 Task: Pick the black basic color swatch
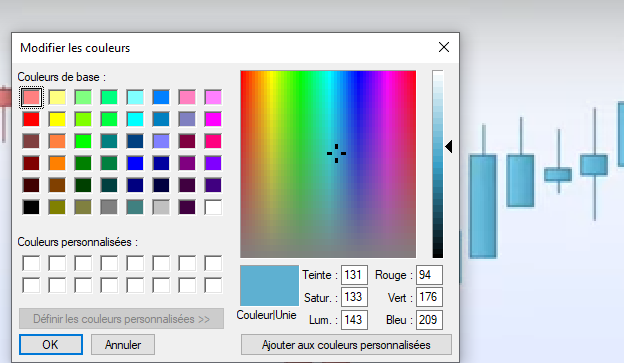[31, 207]
